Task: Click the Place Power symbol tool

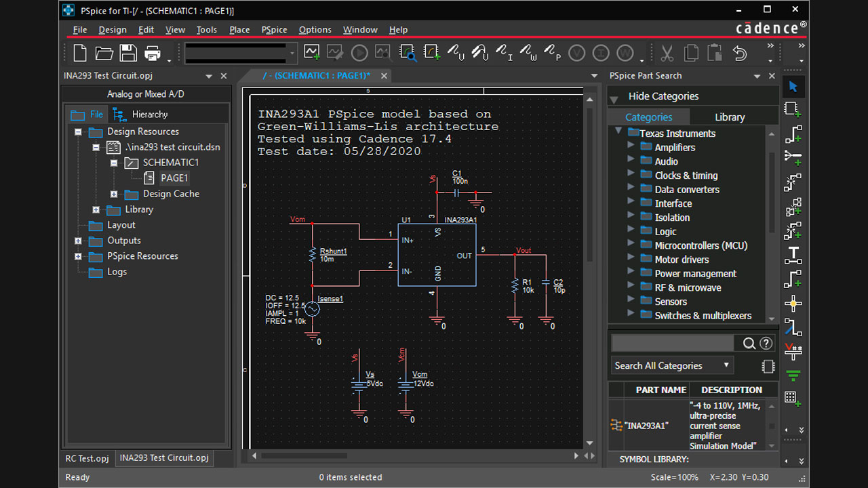Action: click(793, 351)
